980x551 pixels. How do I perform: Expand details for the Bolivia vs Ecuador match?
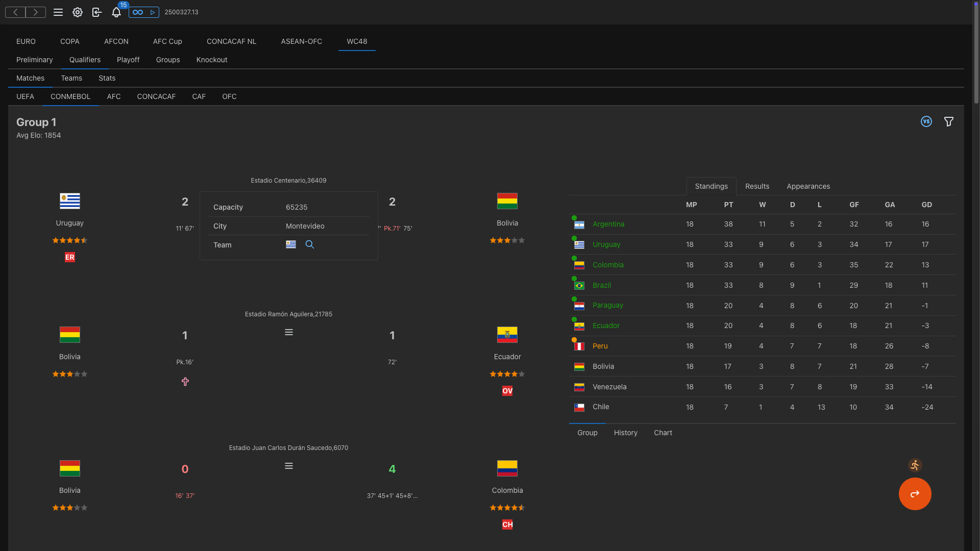[288, 332]
